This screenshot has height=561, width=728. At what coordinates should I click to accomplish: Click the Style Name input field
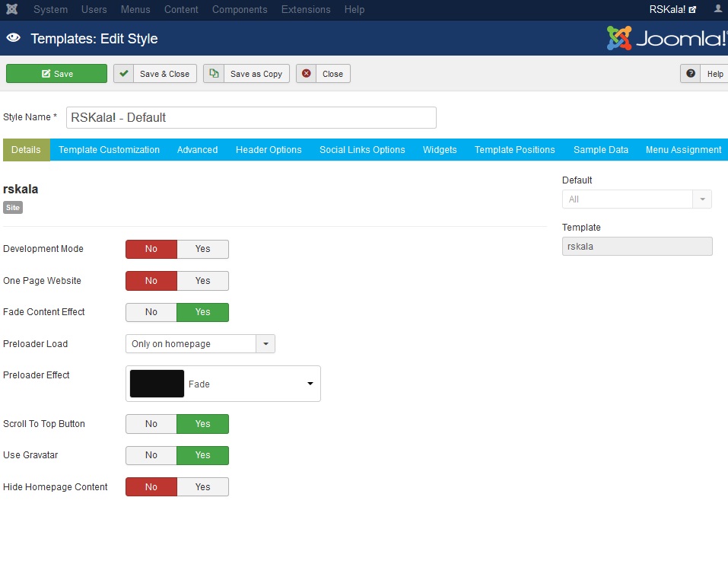coord(251,117)
